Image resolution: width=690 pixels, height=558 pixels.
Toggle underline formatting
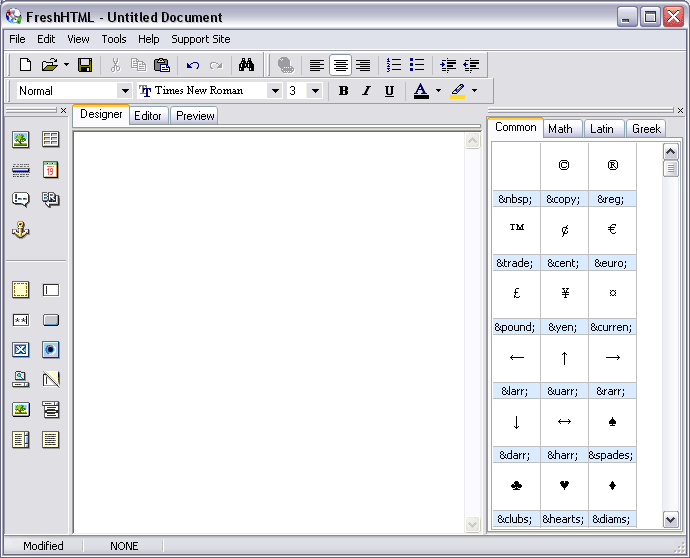[x=389, y=91]
